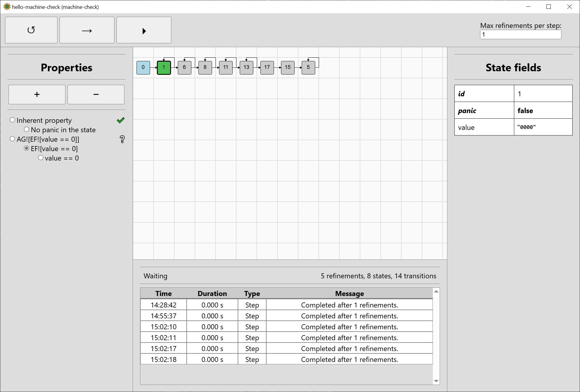The width and height of the screenshot is (580, 392).
Task: Click the reset (circular arrow) button
Action: (31, 30)
